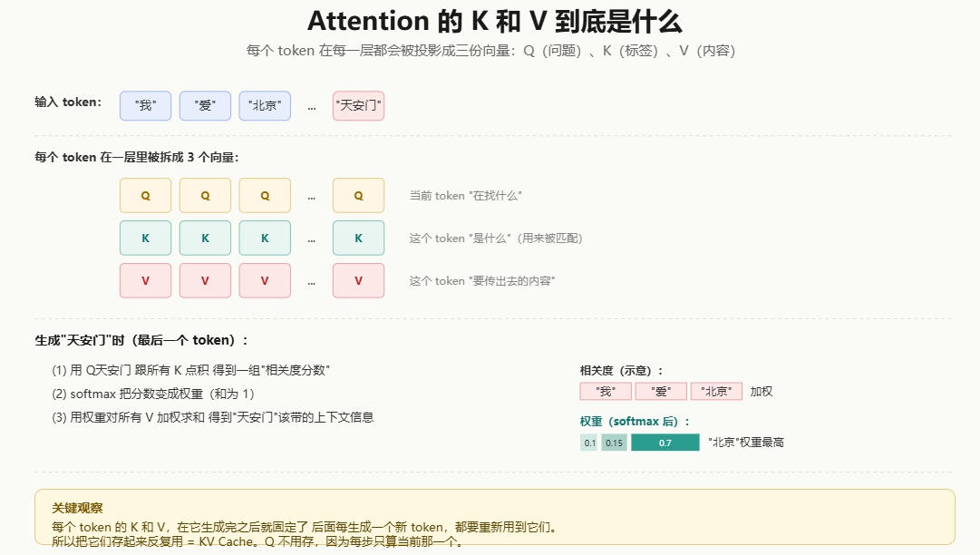Click the description "当前 token "在找什么""
The image size is (980, 555).
click(x=466, y=196)
